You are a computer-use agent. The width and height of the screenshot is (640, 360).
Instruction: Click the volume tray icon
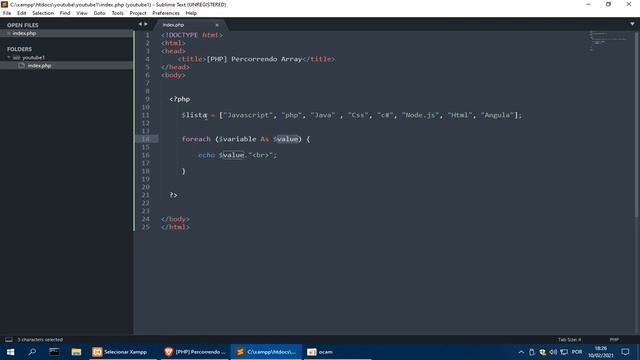coord(553,352)
